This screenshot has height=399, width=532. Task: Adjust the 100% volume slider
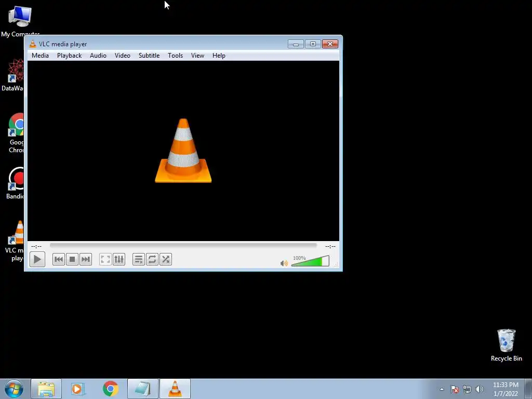[311, 261]
